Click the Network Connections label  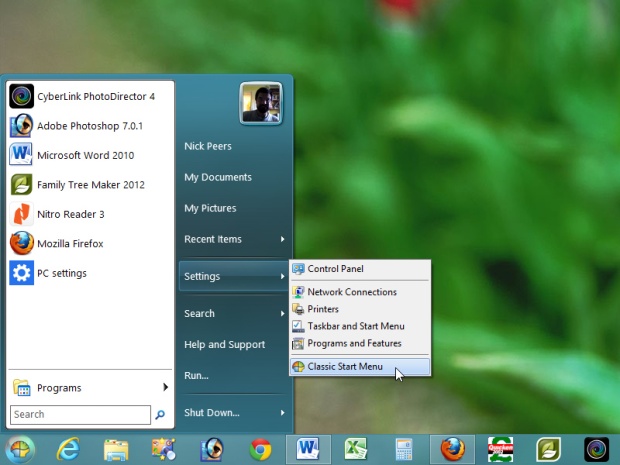tap(352, 292)
